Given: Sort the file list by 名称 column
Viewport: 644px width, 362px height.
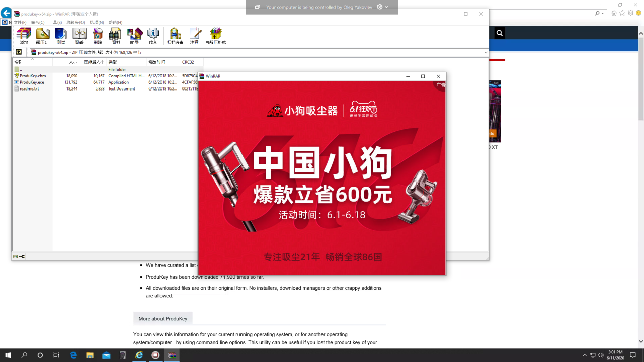Looking at the screenshot, I should coord(32,62).
